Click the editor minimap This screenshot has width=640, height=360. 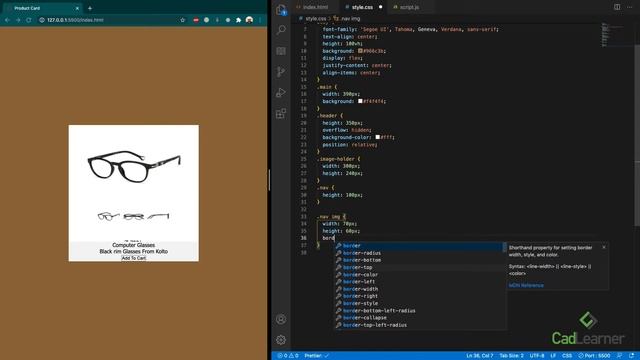[x=618, y=35]
